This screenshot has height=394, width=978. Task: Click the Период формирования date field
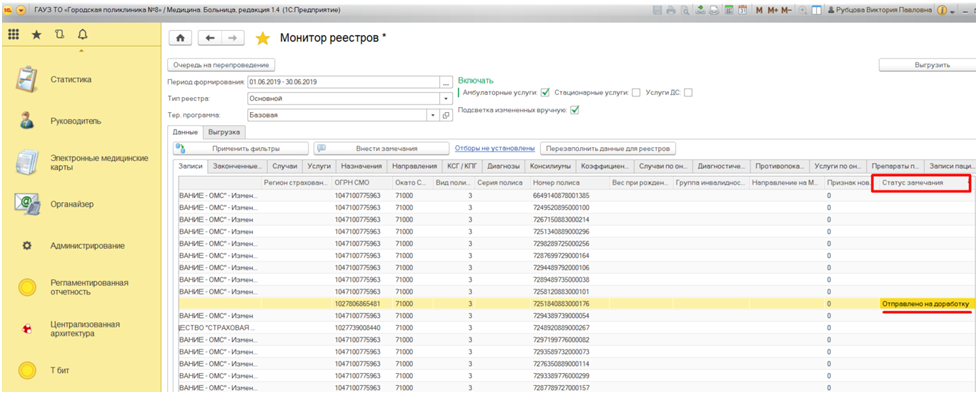[343, 82]
